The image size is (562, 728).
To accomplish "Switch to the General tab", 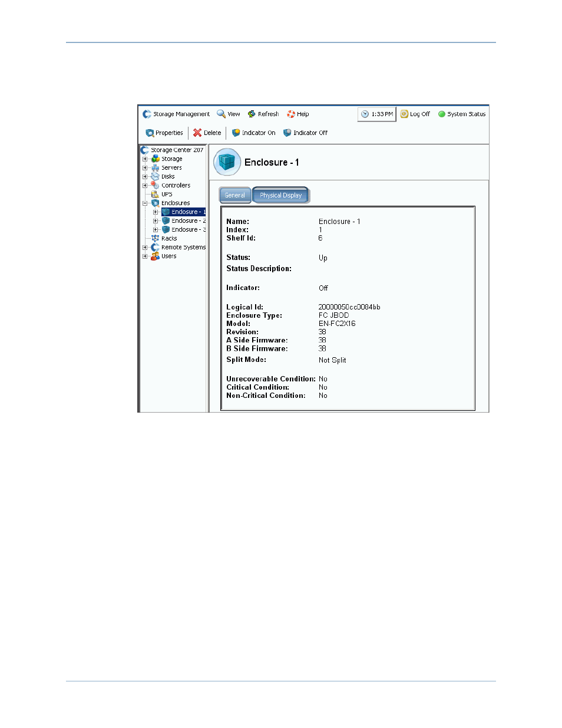I will tap(235, 195).
